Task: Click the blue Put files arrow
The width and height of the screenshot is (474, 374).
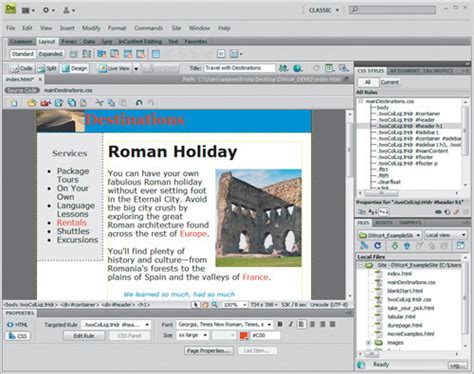Action: (407, 246)
